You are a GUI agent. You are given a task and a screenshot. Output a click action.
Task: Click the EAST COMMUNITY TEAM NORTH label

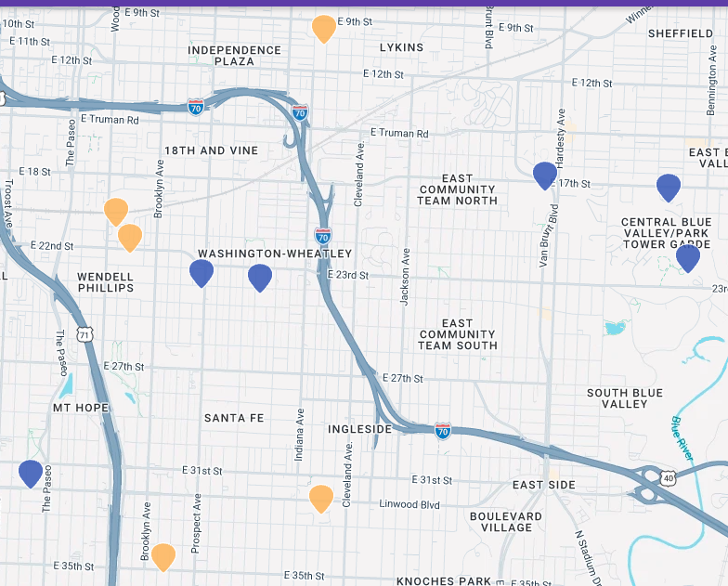pos(457,189)
